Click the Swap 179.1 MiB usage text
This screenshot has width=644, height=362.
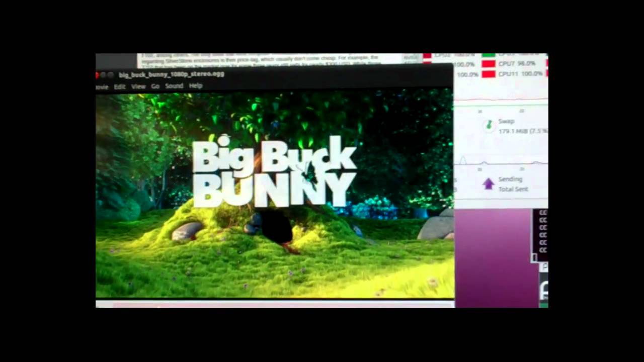[523, 131]
